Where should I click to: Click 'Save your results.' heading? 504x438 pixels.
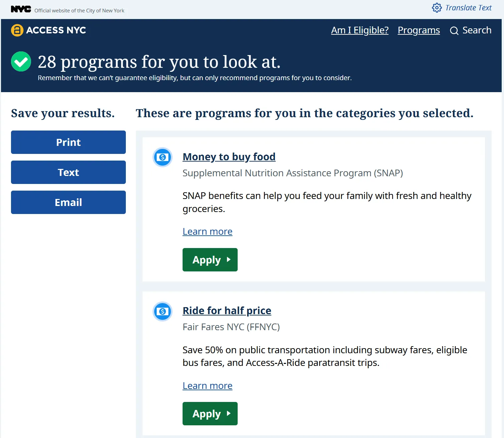click(x=63, y=113)
